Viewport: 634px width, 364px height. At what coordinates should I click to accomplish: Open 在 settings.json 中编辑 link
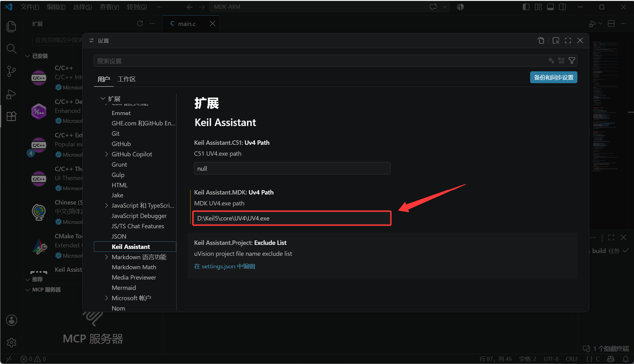[224, 266]
